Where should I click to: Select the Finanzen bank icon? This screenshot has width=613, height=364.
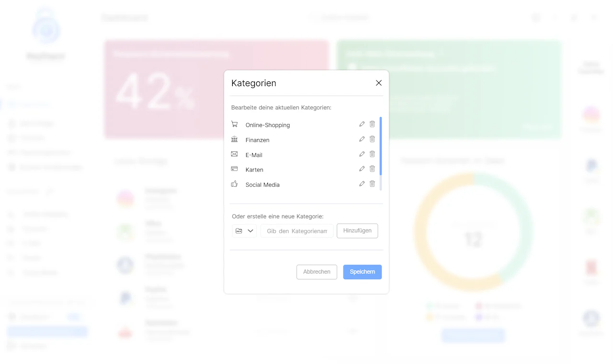click(234, 139)
